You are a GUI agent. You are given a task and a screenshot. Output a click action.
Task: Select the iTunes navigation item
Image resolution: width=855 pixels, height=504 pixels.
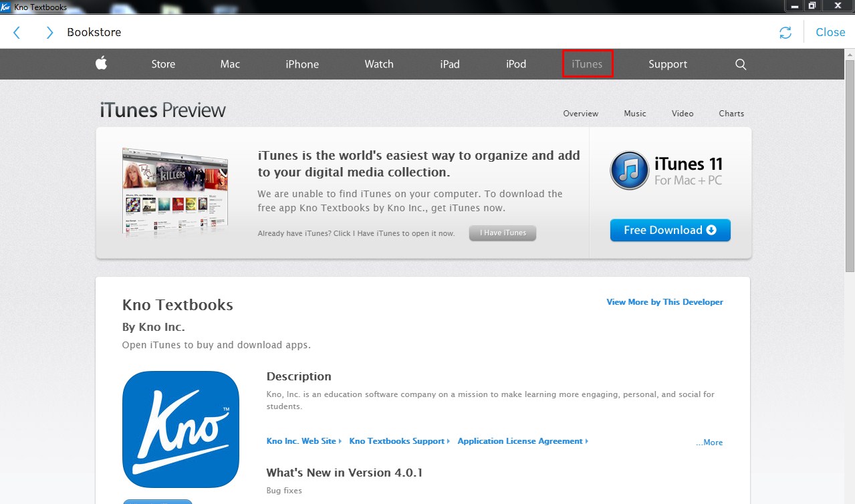(x=588, y=64)
